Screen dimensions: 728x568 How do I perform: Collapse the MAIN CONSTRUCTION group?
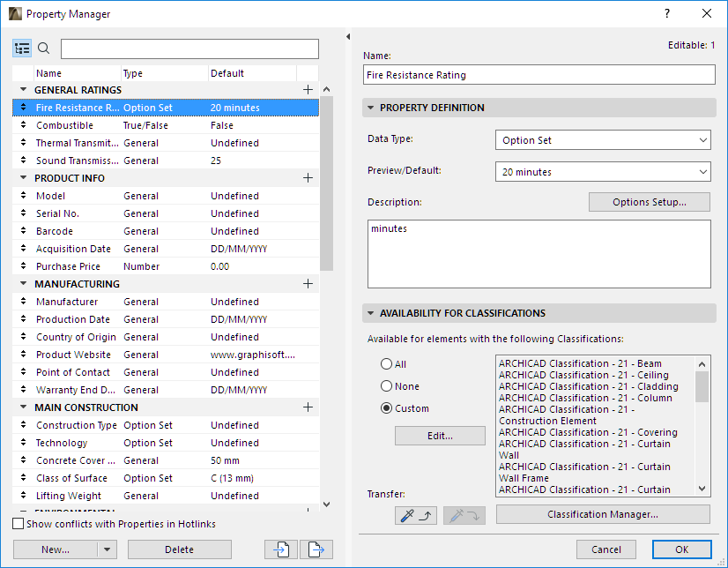pos(23,407)
